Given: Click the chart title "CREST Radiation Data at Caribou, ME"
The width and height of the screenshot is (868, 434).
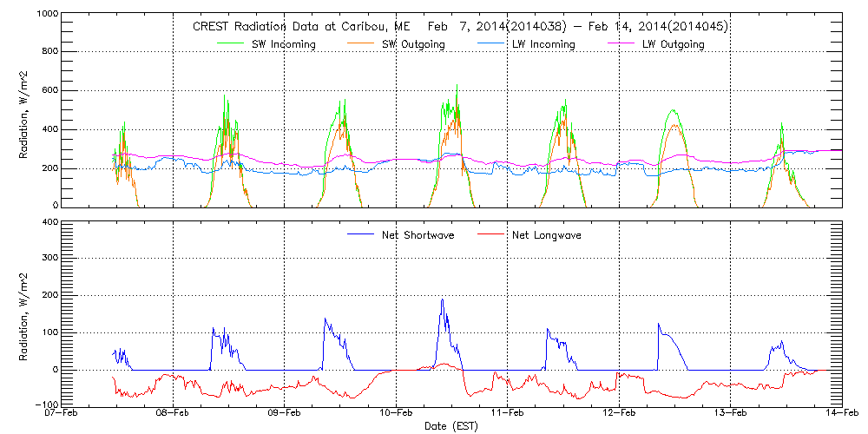Looking at the screenshot, I should (300, 26).
